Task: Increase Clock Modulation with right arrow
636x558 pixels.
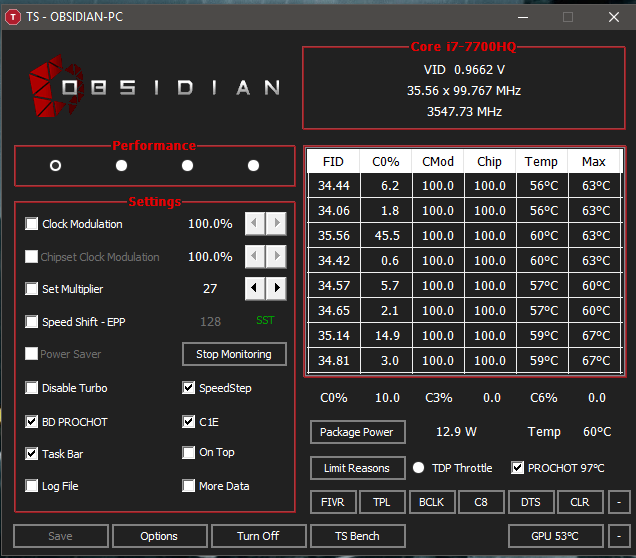Action: pos(275,224)
